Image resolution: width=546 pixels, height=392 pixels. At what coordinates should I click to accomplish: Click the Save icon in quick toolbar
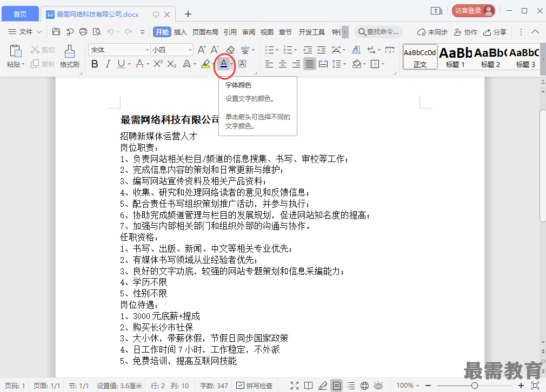tap(56, 32)
